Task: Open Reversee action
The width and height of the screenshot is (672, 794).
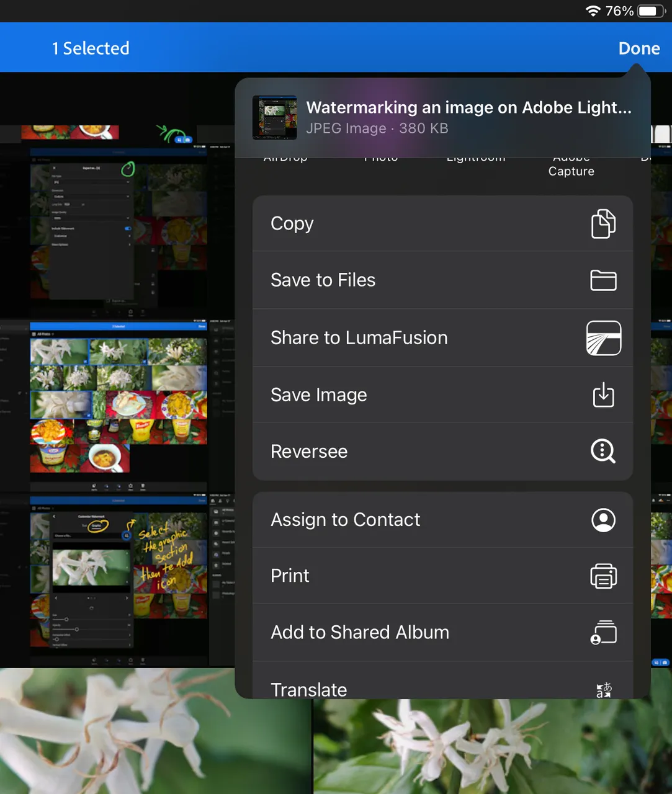Action: [x=442, y=452]
